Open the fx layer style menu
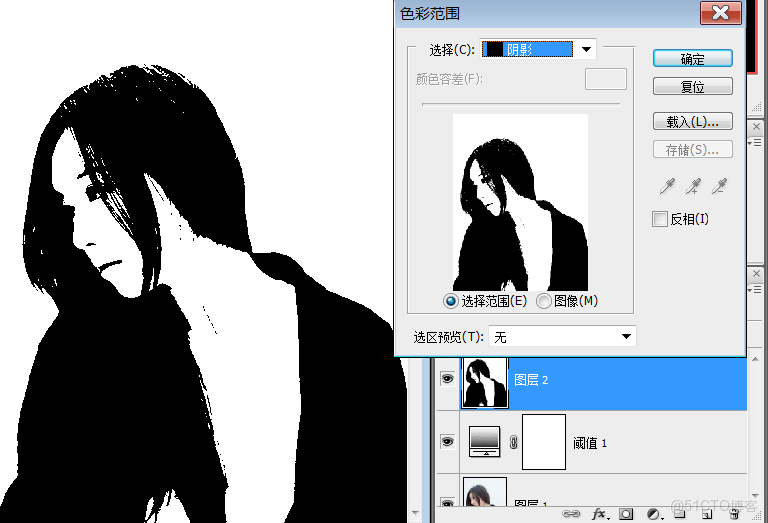768x523 pixels. pos(600,514)
